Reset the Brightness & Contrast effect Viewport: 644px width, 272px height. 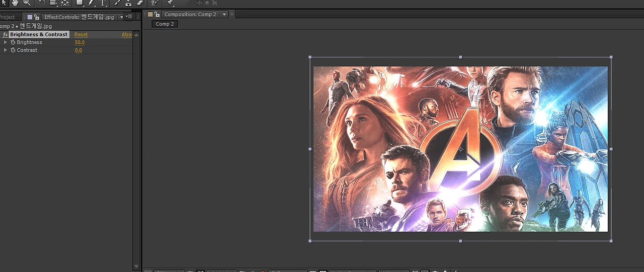pos(81,35)
